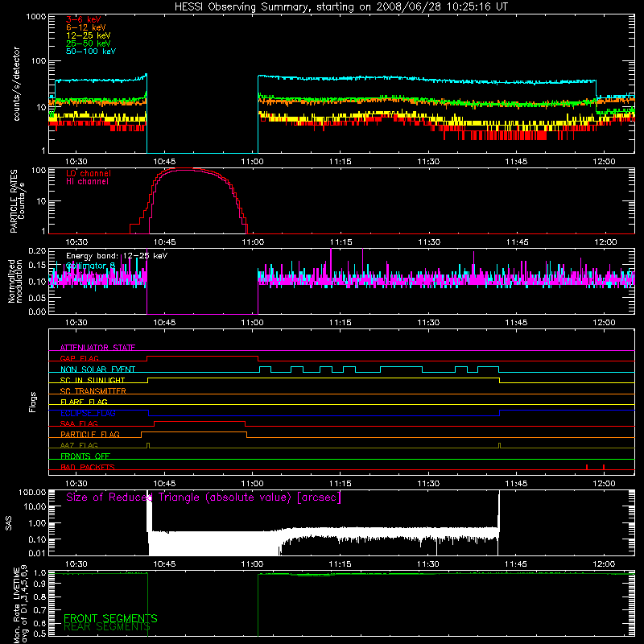
Task: Click the bad packets spike near 12:00
Action: (x=603, y=467)
